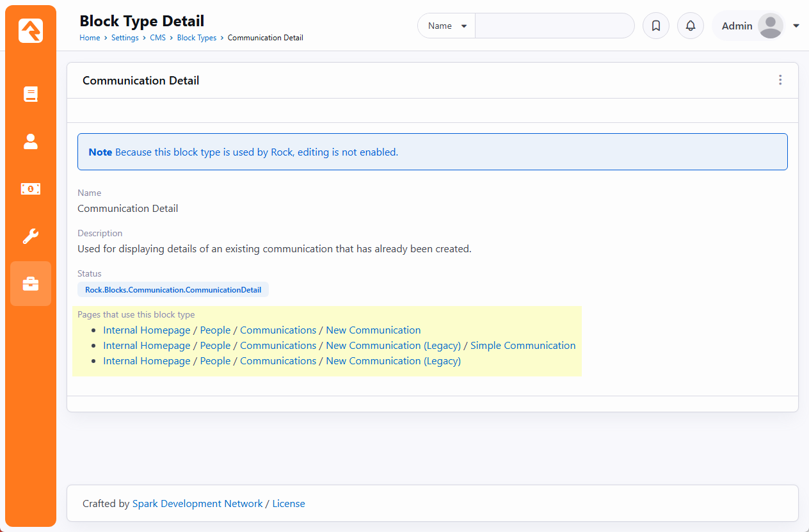Image resolution: width=809 pixels, height=532 pixels.
Task: Navigate to Settings in the breadcrumb
Action: point(125,38)
